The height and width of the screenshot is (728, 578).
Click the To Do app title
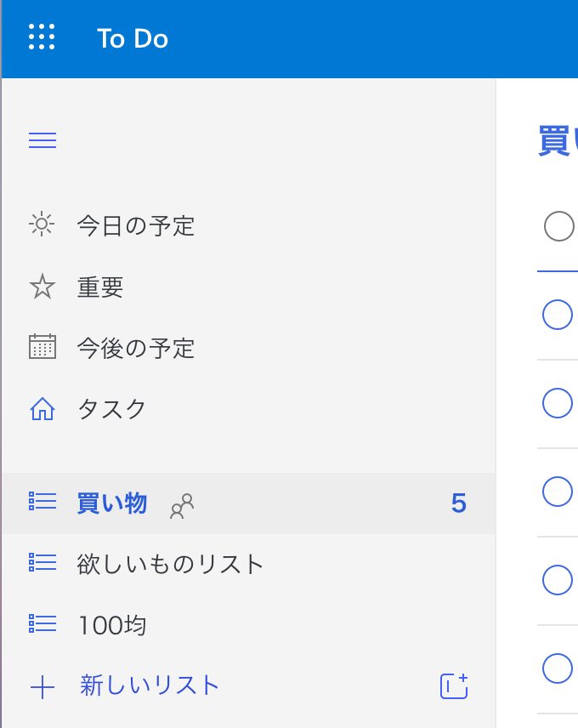click(133, 38)
